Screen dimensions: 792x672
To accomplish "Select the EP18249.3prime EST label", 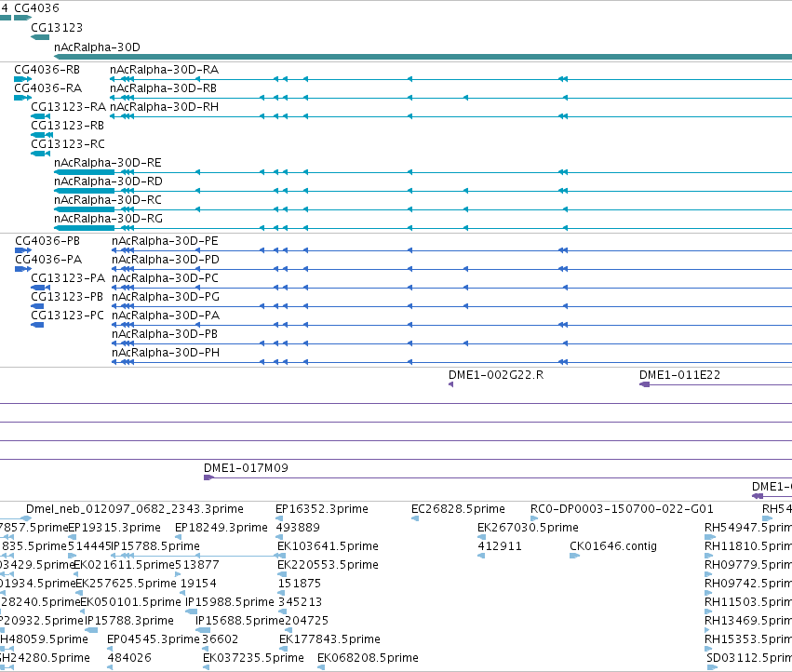I will click(x=221, y=528).
